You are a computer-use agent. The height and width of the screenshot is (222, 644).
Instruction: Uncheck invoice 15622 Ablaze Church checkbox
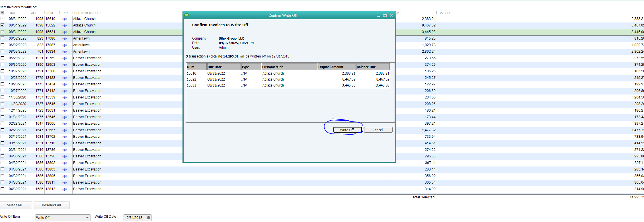click(2, 25)
